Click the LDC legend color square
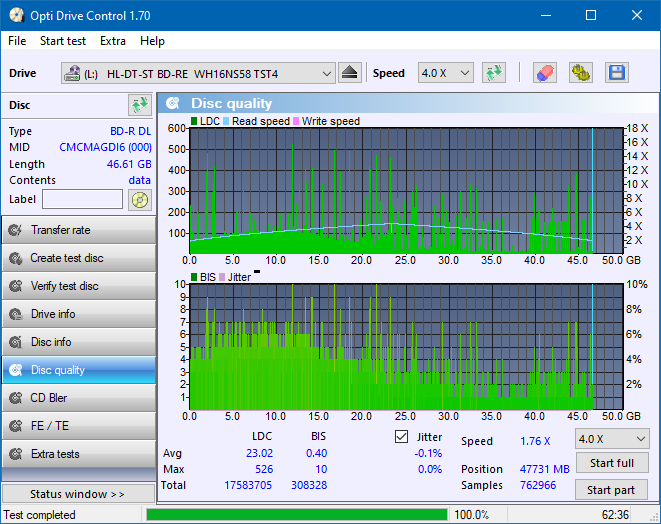The width and height of the screenshot is (661, 524). [x=194, y=121]
